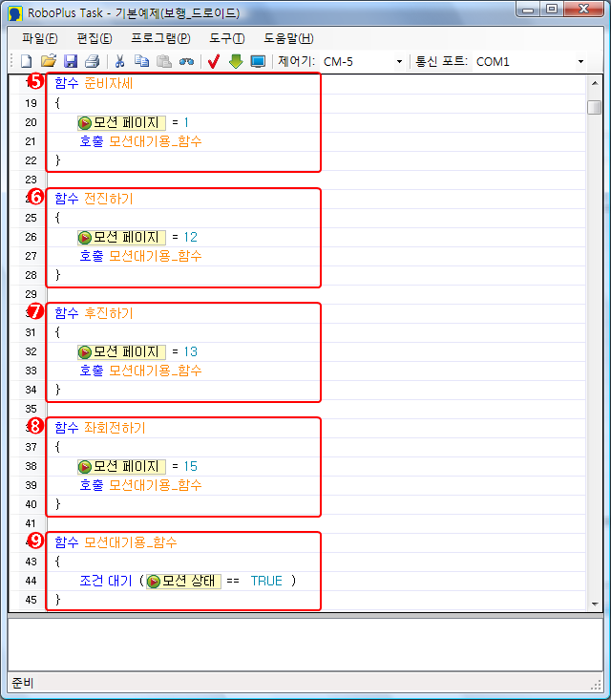Click the 준비 status bar text
This screenshot has height=700, width=611.
tap(22, 683)
